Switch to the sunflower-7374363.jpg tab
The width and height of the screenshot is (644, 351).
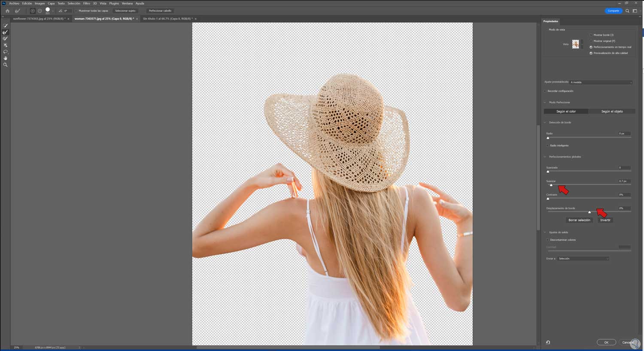[39, 19]
